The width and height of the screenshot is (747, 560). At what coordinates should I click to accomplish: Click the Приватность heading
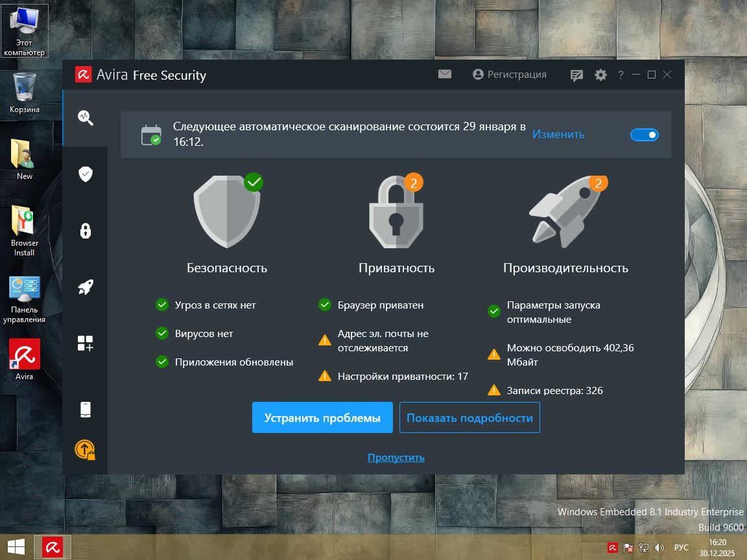(x=396, y=268)
